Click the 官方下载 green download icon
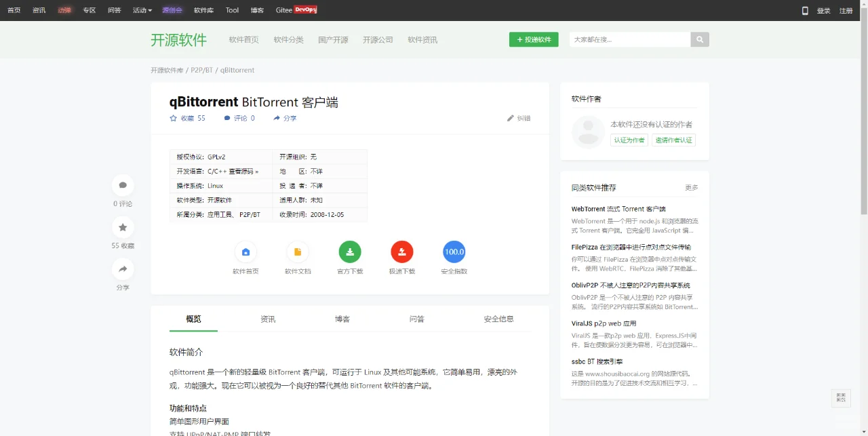 coord(350,252)
